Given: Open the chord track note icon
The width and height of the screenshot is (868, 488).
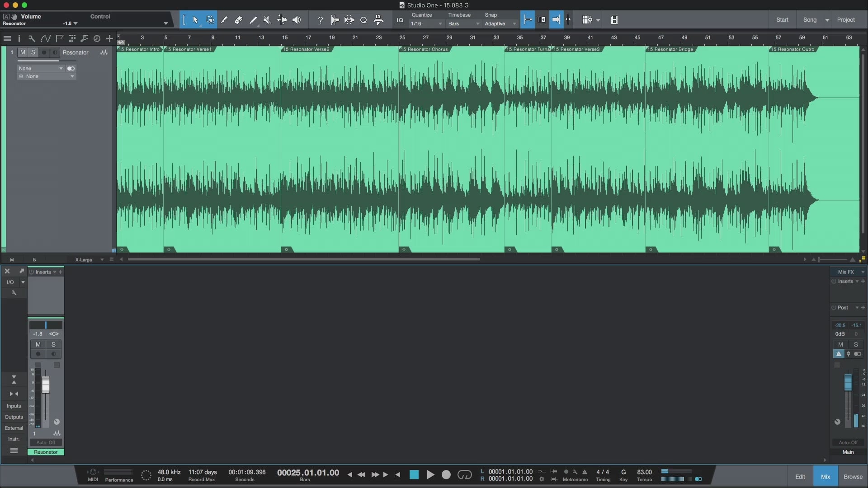Looking at the screenshot, I should [85, 39].
